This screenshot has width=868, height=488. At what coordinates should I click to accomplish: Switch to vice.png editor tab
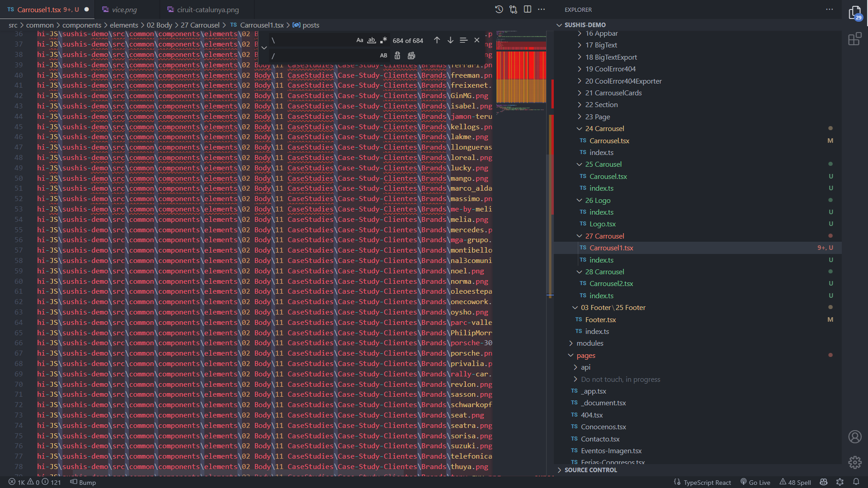point(124,9)
